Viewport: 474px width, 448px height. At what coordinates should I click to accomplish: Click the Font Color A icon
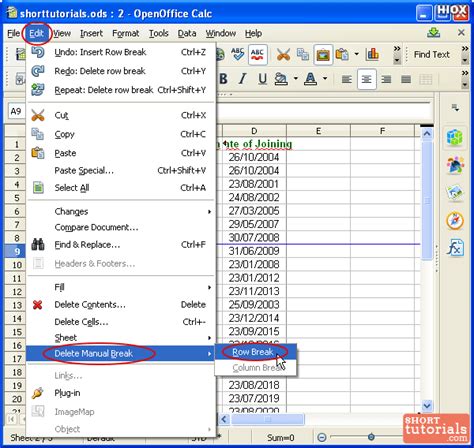point(310,79)
